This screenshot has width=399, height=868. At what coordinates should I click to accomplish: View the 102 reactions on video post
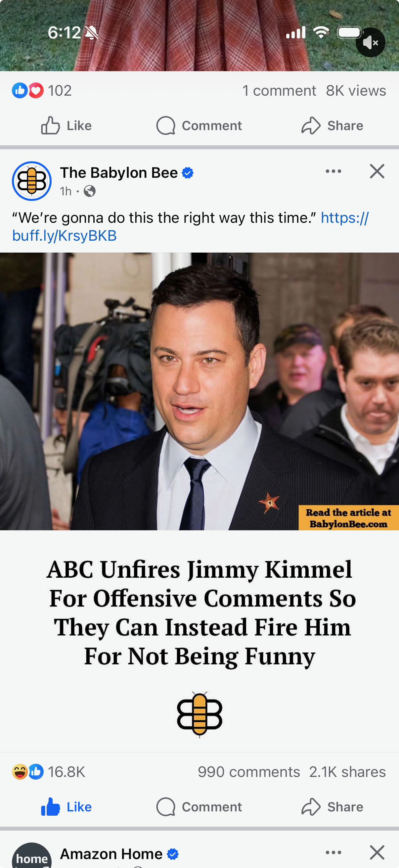pos(42,90)
